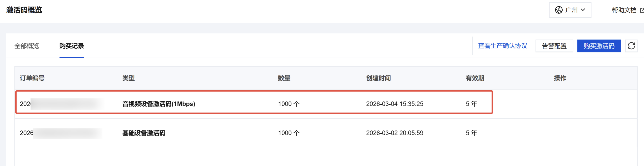Open the 帮助文档 link

(624, 10)
